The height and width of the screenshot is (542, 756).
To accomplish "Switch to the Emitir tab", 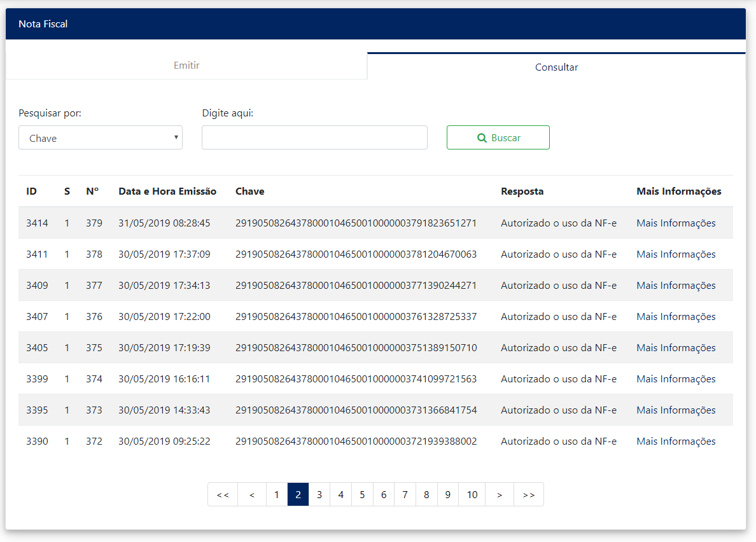I will (x=186, y=66).
